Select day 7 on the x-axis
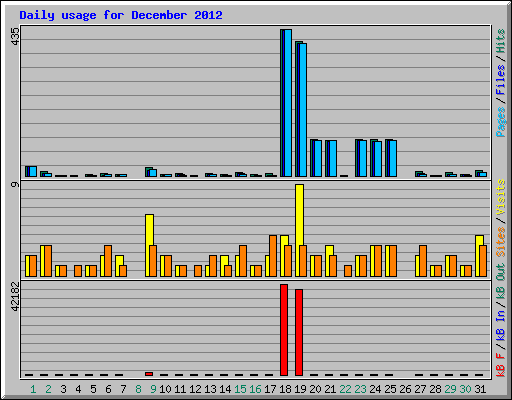Viewport: 512px width, 400px height. tap(123, 389)
